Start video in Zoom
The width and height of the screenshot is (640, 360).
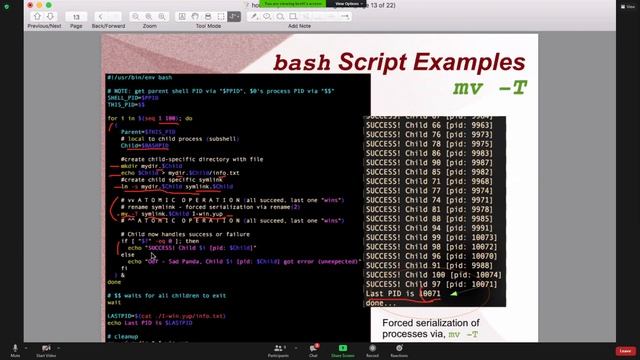pos(46,350)
